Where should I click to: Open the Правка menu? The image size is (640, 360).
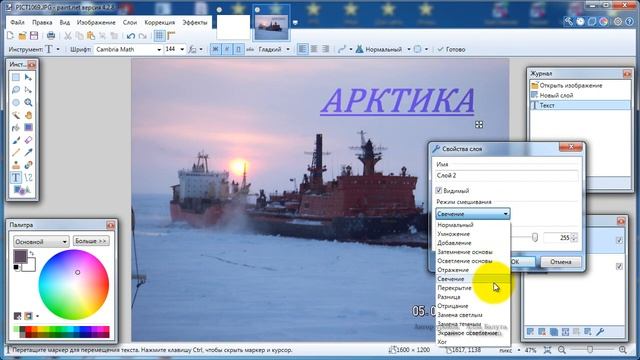click(x=42, y=22)
